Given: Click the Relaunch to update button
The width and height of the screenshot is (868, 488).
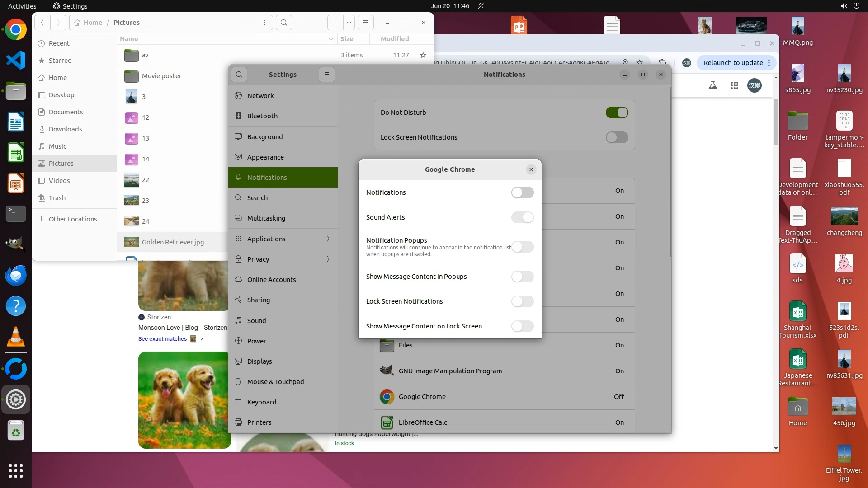Looking at the screenshot, I should tap(733, 63).
